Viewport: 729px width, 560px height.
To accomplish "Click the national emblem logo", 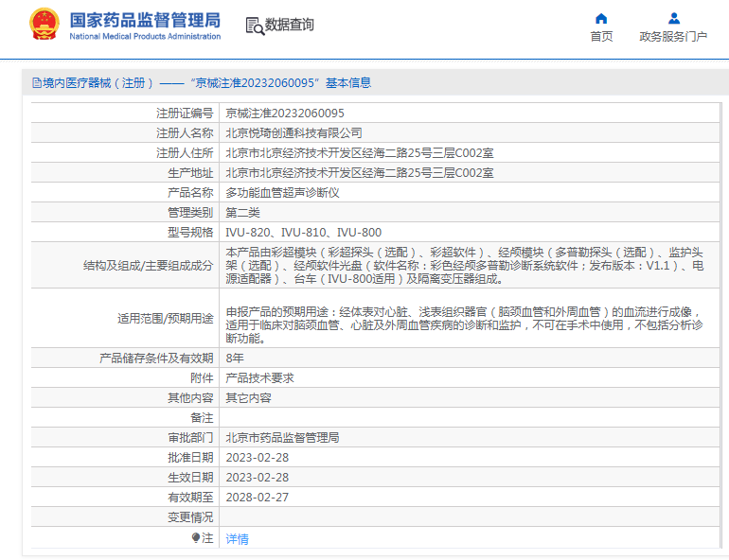I will tap(44, 24).
